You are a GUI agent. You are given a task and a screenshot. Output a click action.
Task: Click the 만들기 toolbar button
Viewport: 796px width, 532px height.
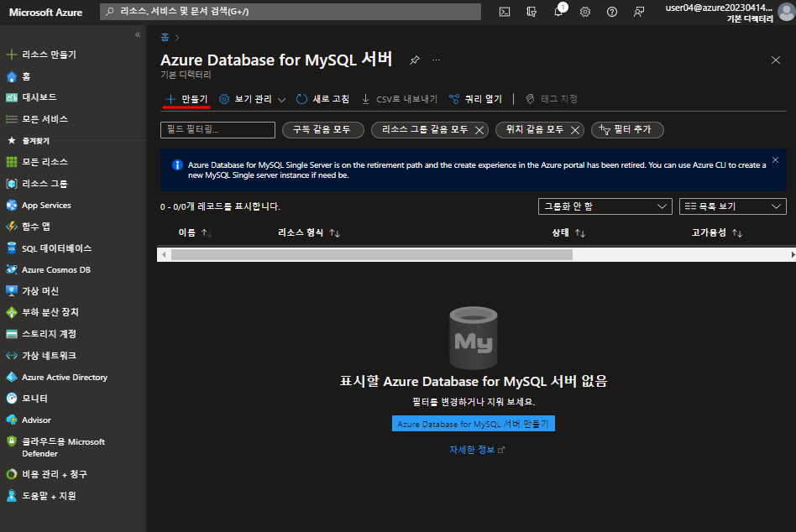tap(186, 99)
